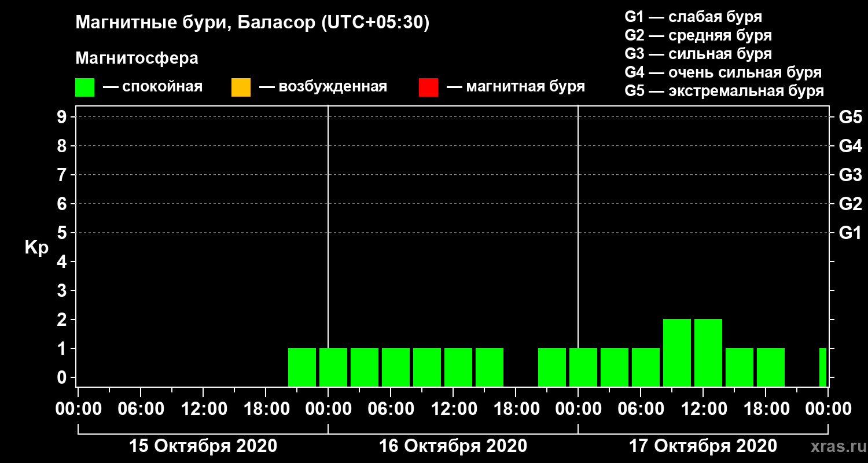Click the second Kp 2 bar near 12:00 on 17 October
Image resolution: width=868 pixels, height=463 pixels.
(708, 352)
